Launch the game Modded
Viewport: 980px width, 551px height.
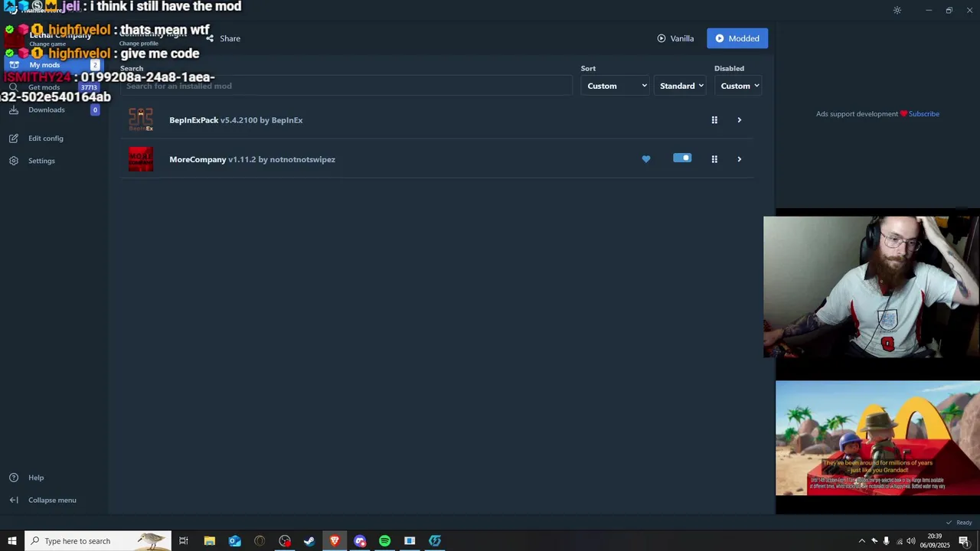[x=737, y=38]
